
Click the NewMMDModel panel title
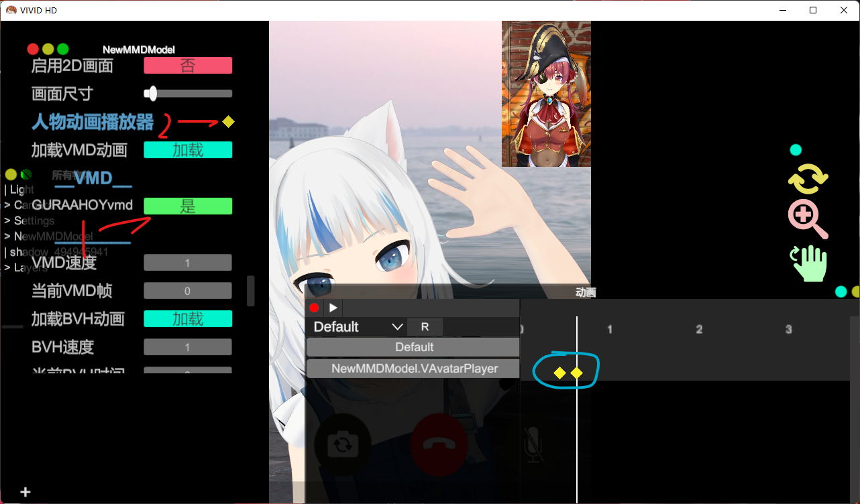coord(139,50)
